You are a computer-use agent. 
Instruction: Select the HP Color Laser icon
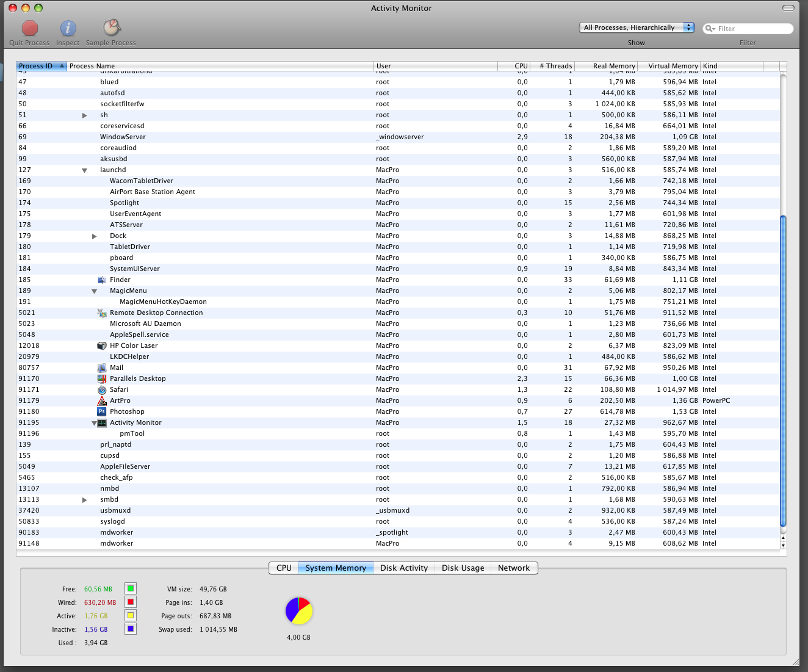click(102, 345)
